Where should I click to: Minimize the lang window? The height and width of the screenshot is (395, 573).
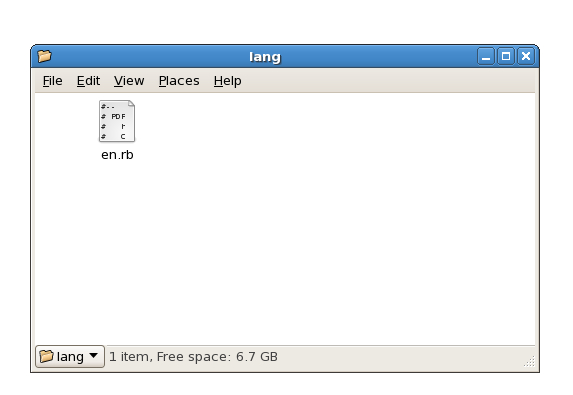(x=486, y=56)
